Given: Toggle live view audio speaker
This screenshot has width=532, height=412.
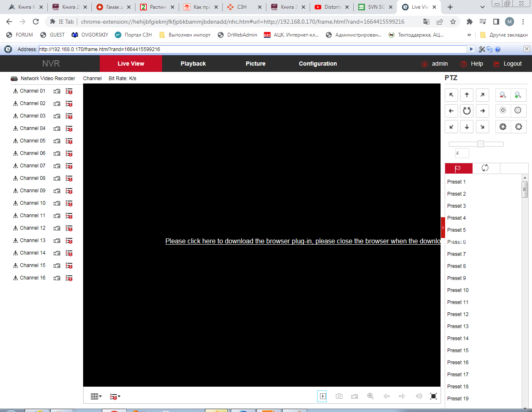Looking at the screenshot, I should point(419,396).
